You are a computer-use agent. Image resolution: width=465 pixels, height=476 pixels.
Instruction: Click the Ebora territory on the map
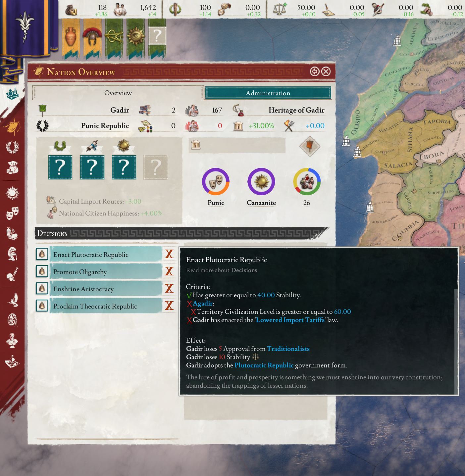432,156
